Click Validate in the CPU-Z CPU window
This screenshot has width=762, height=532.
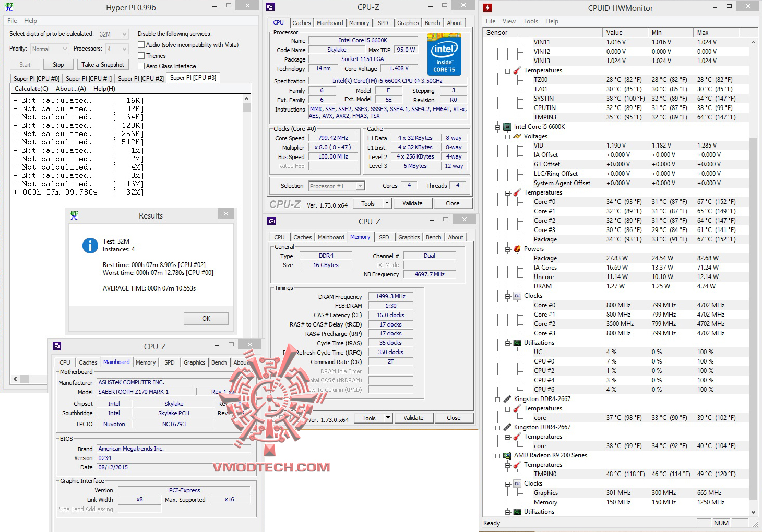pos(412,203)
